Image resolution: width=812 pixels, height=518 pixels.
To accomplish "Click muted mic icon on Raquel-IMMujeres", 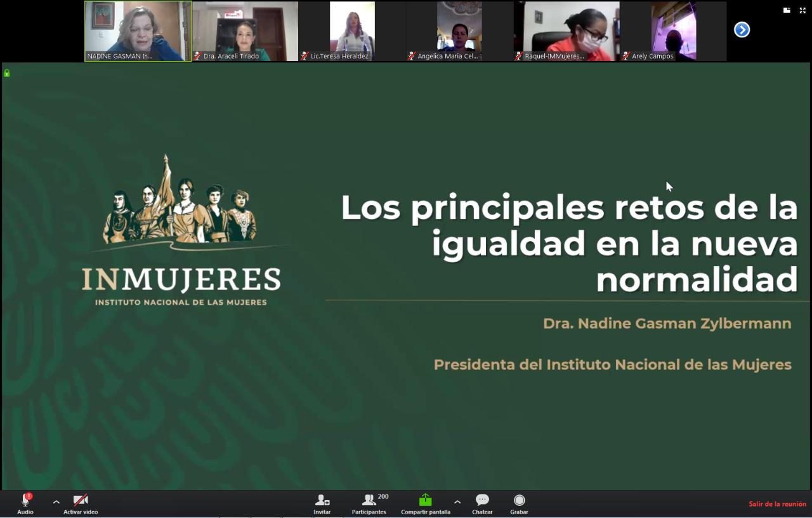I will pos(519,56).
